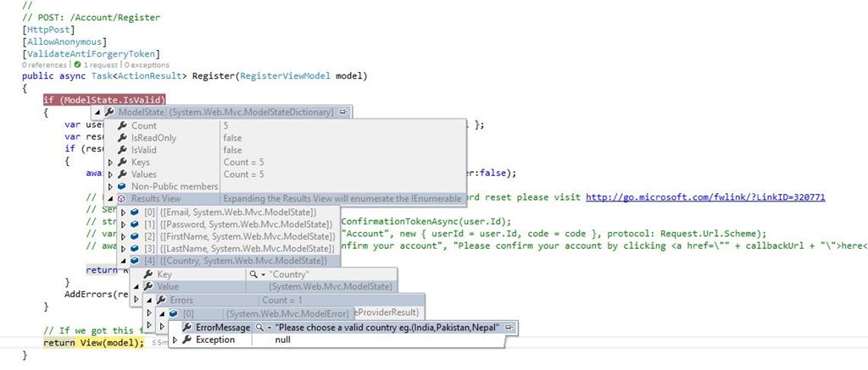The width and height of the screenshot is (868, 370).
Task: Click the blue icon in the ModelError [0] row
Action: 173,313
